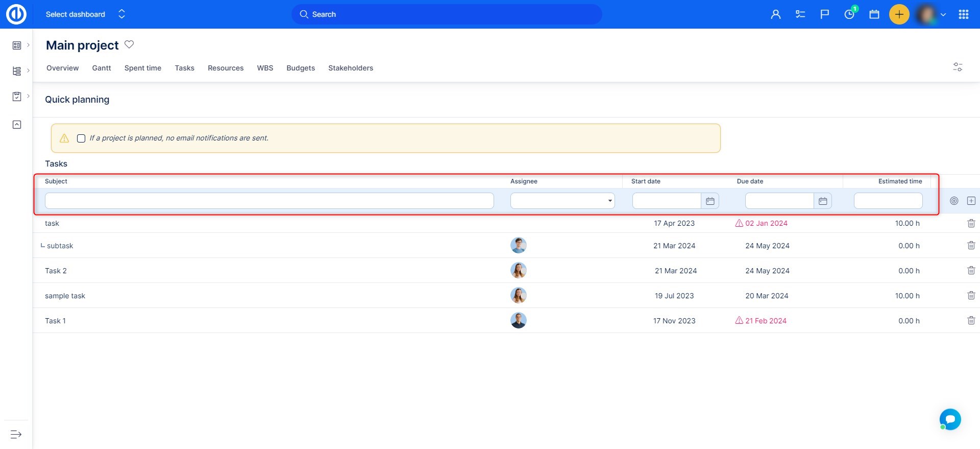Viewport: 980px width, 449px height.
Task: Open the chat support bubble
Action: [950, 419]
